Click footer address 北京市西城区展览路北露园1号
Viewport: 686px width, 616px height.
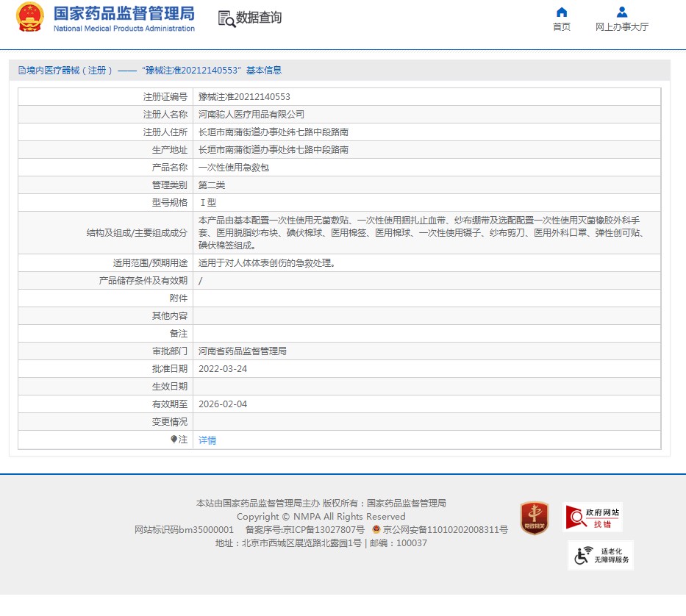[x=301, y=543]
